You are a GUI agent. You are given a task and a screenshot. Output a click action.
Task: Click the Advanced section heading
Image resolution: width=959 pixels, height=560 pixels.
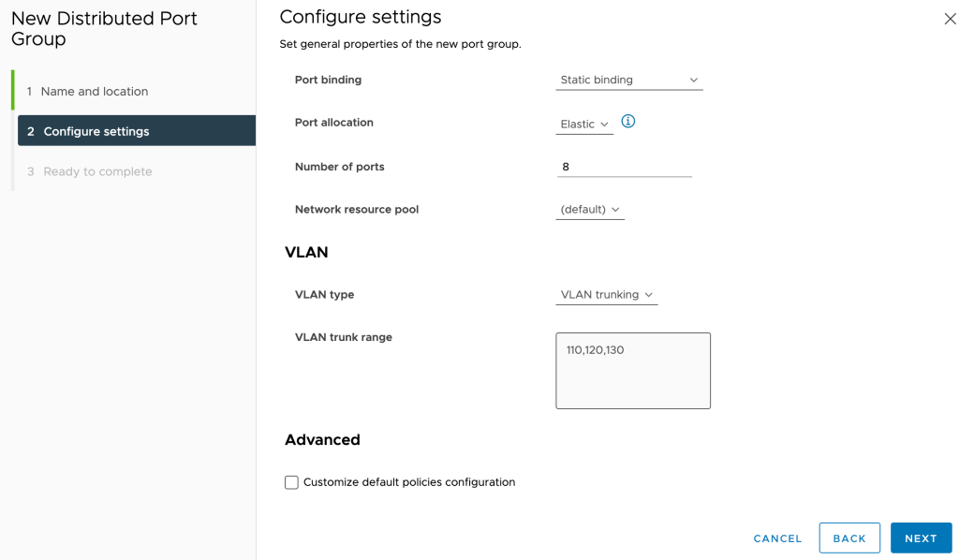[322, 440]
